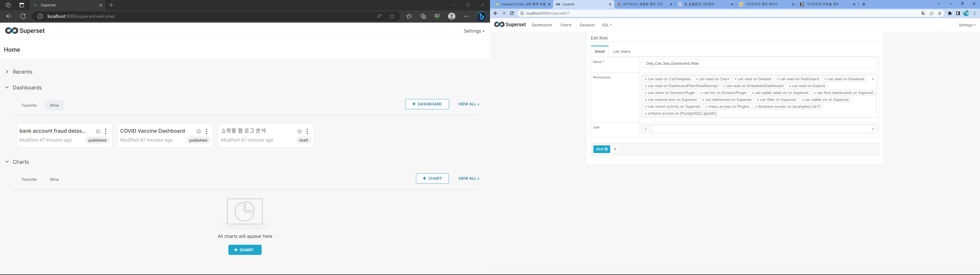Favorite the bank account fraud dashboard star
980x275 pixels.
[98, 131]
